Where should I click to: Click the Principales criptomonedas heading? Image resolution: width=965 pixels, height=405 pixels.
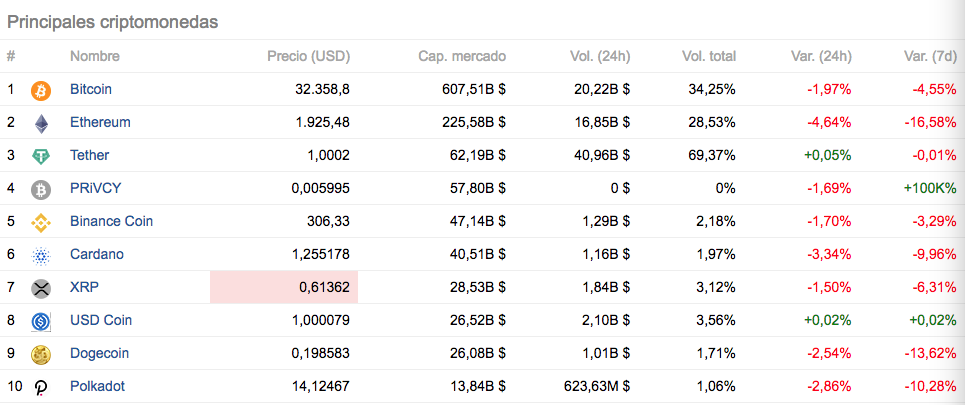tap(113, 22)
